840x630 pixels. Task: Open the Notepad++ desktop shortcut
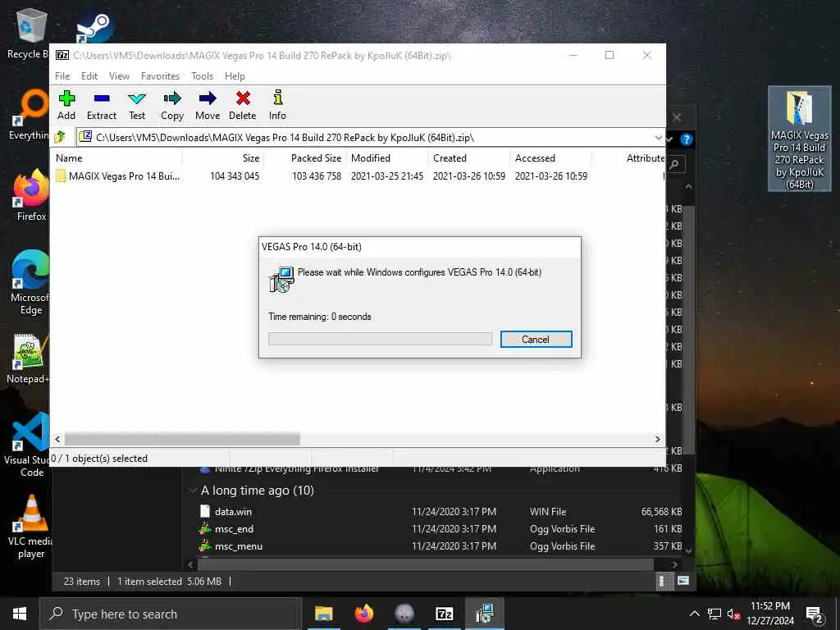28,359
